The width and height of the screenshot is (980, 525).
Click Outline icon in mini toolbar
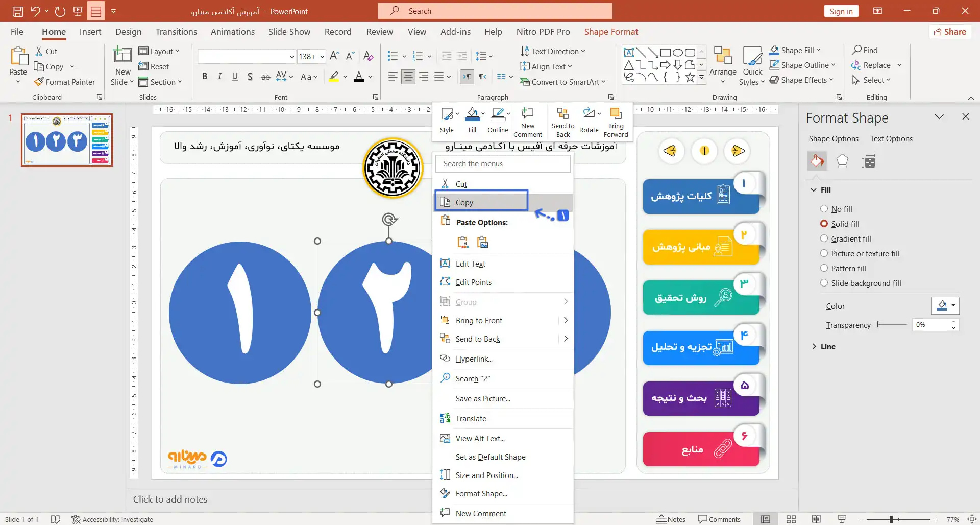[x=498, y=120]
